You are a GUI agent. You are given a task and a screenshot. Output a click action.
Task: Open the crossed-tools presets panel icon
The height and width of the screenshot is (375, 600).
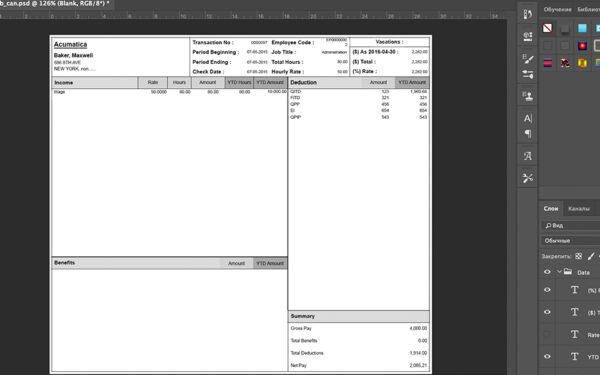click(x=528, y=178)
